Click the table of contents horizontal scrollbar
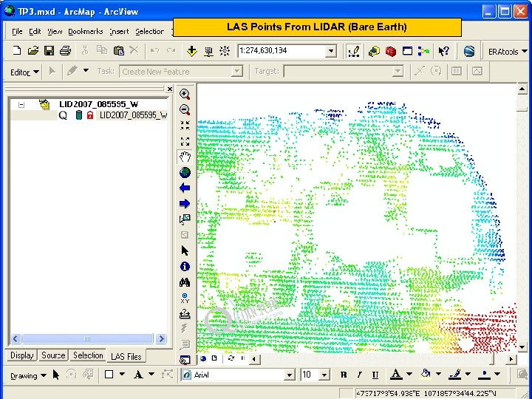 point(88,338)
